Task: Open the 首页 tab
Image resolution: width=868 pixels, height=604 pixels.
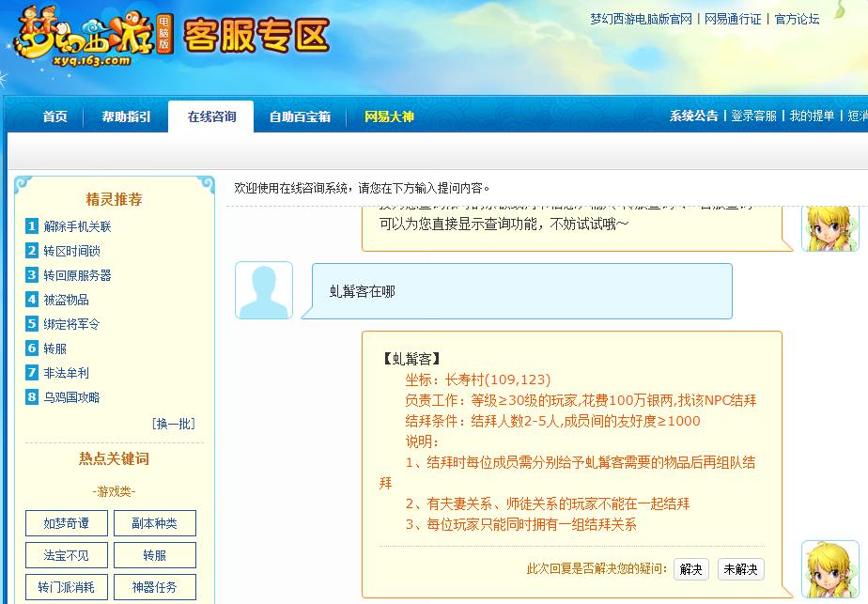Action: [54, 116]
